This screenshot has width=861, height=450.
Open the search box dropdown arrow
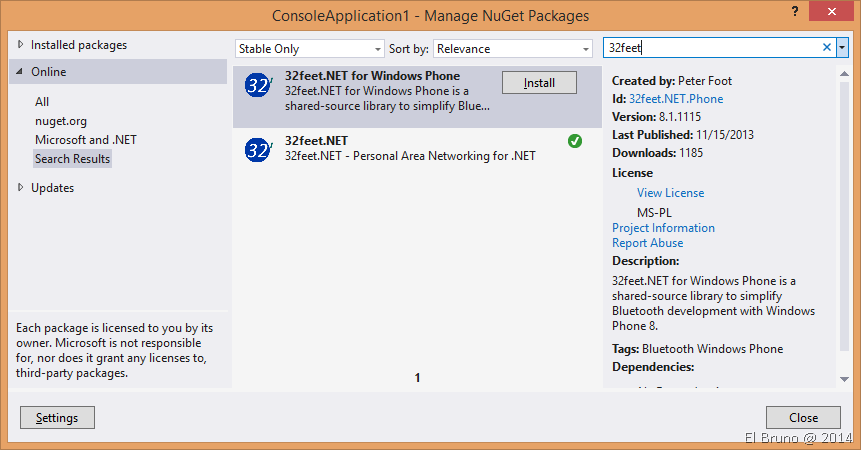[x=842, y=47]
